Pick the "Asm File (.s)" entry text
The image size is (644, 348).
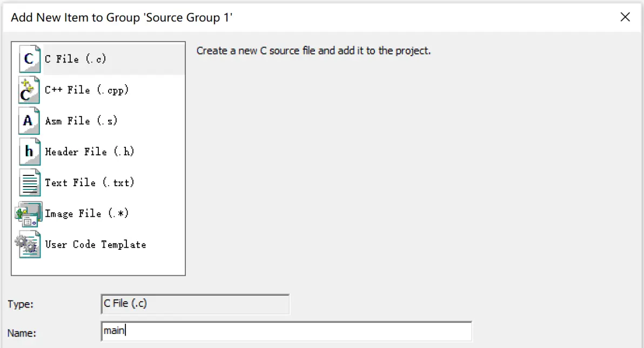coord(81,121)
